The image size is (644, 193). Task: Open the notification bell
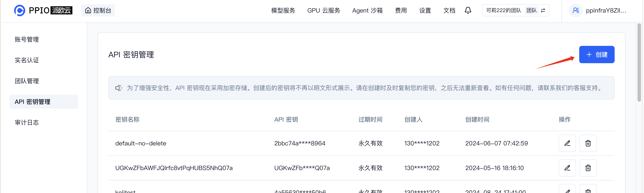[468, 11]
